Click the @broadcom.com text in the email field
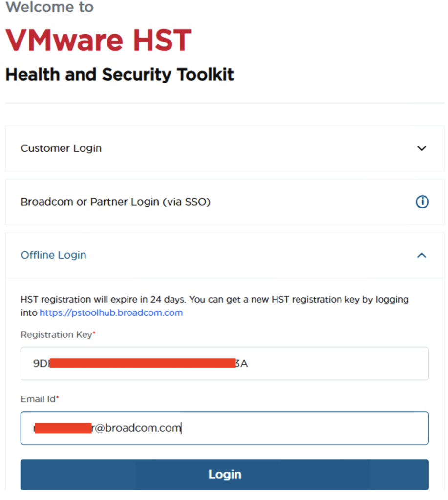The height and width of the screenshot is (500, 448). point(137,428)
